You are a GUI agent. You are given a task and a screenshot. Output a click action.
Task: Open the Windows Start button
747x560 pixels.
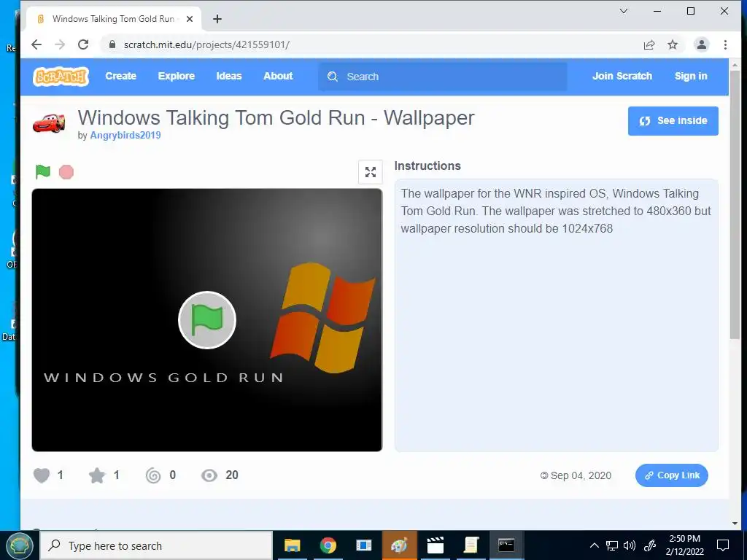tap(20, 545)
